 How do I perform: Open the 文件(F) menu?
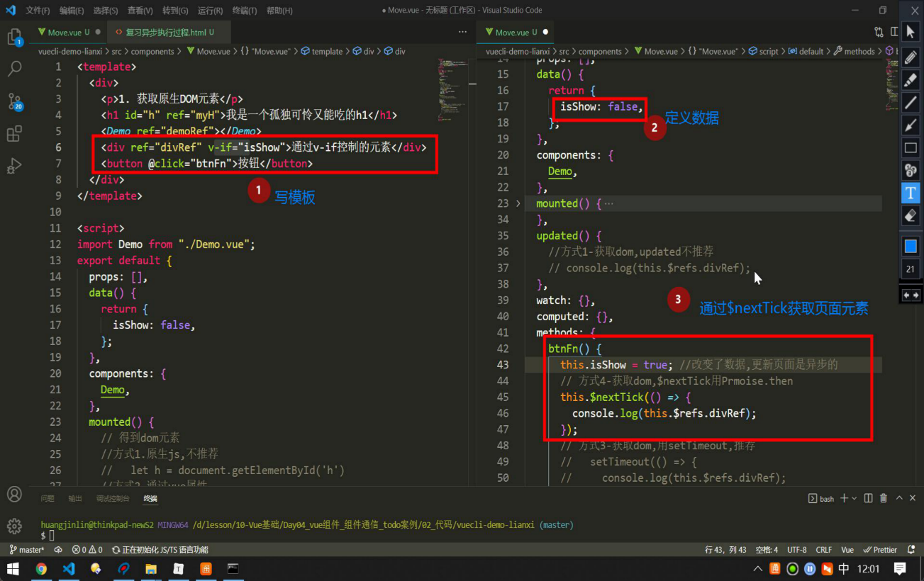tap(38, 11)
